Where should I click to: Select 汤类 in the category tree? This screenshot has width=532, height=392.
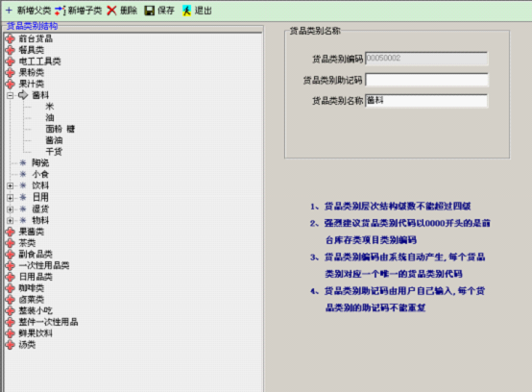[27, 345]
